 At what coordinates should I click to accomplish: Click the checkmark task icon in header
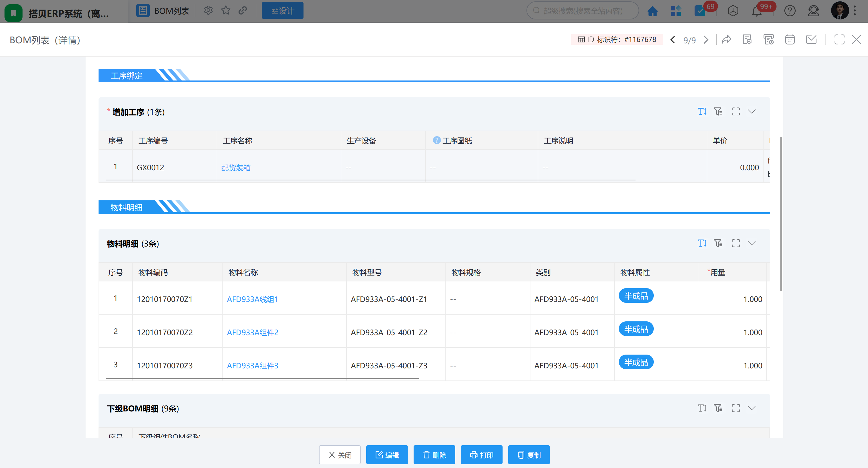pos(811,40)
